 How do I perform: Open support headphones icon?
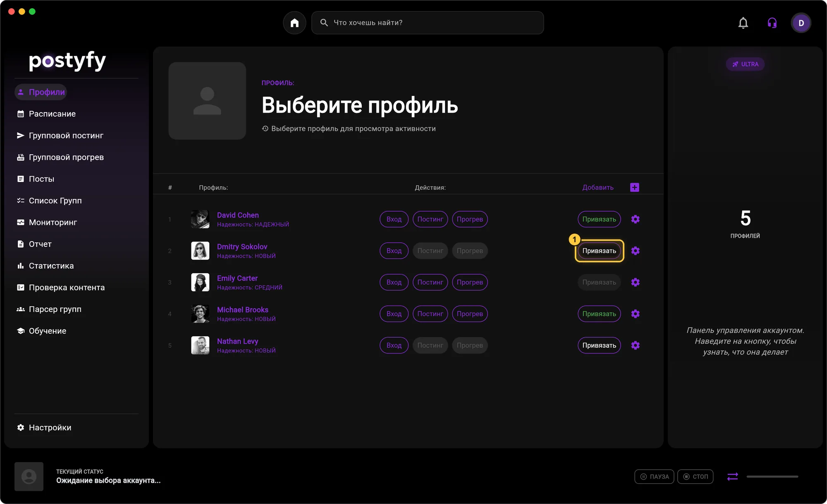click(x=772, y=23)
